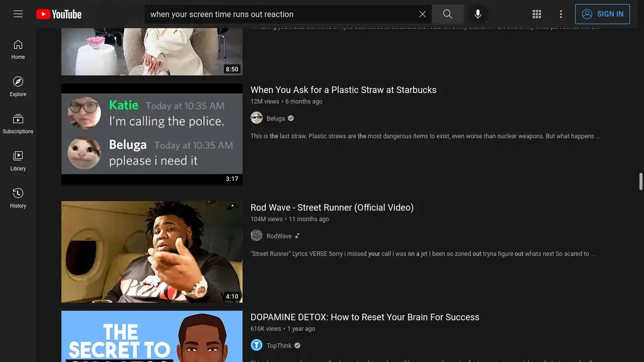Start voice search with microphone icon
This screenshot has height=362, width=644.
click(478, 14)
